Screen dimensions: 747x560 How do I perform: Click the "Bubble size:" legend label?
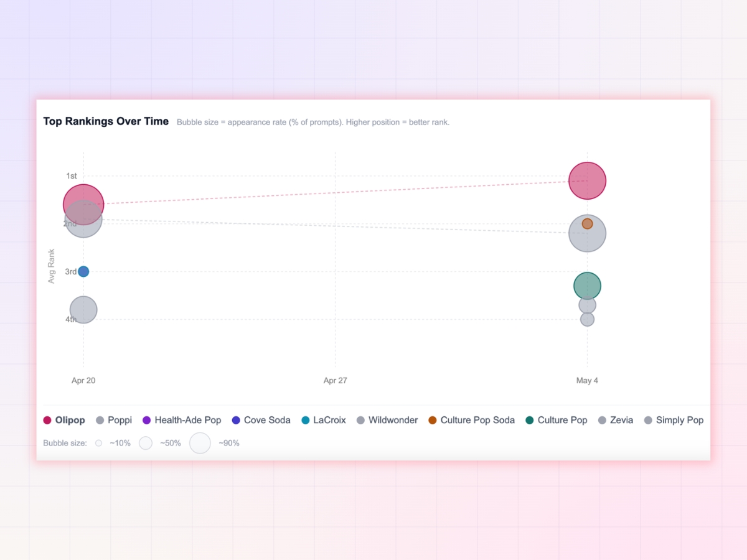pos(65,443)
